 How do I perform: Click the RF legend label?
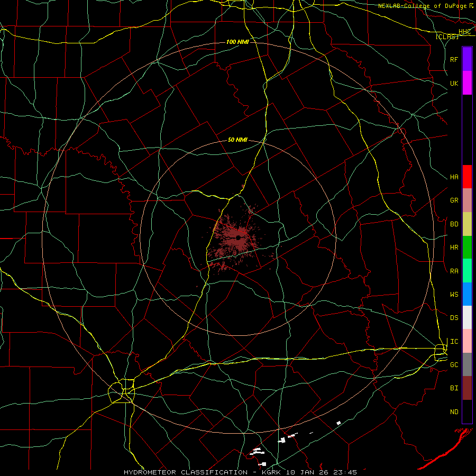tap(454, 59)
